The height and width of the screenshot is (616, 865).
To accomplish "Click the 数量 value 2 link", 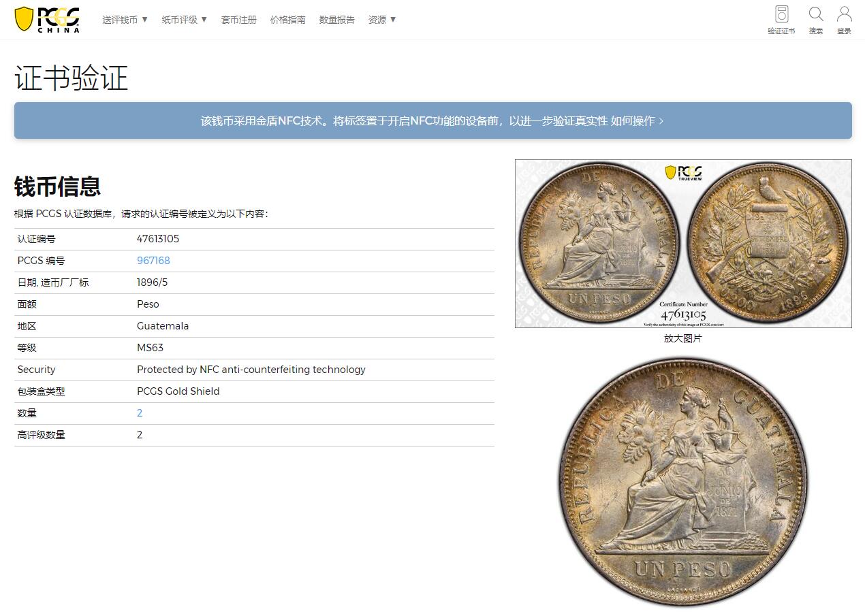I will (140, 413).
